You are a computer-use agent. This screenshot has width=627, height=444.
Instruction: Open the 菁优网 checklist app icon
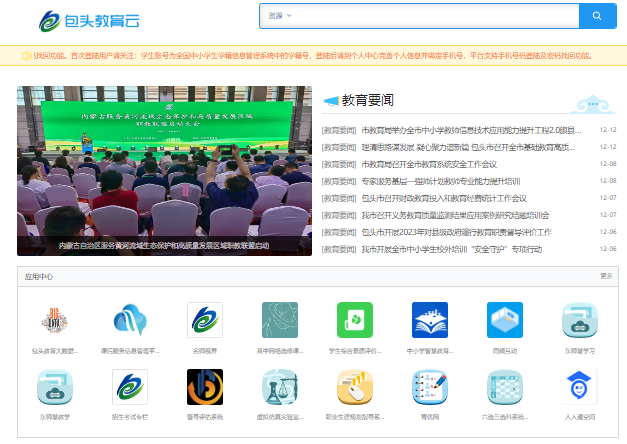430,386
